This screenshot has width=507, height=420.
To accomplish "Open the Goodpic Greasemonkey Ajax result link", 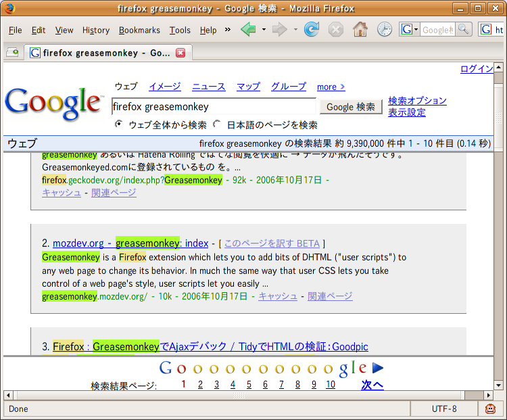I will click(210, 346).
